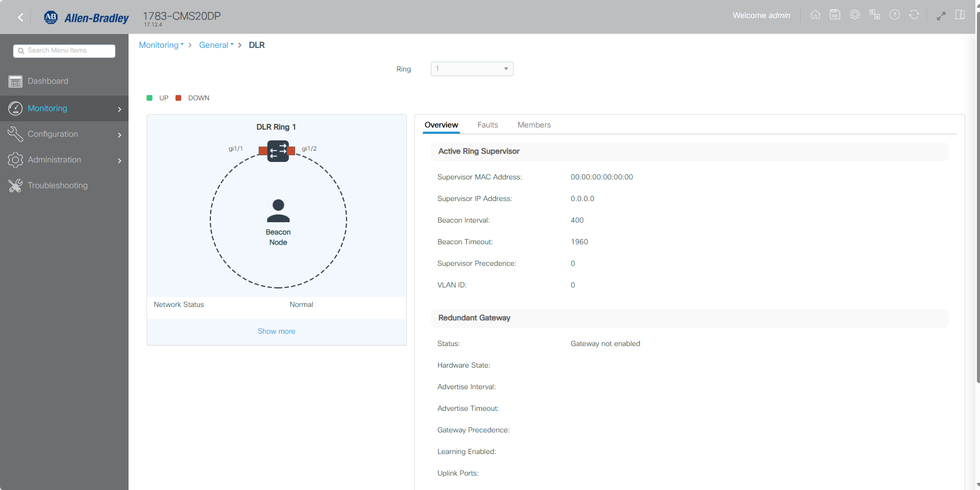Focus the Search Menu Items field
980x490 pixels.
click(64, 50)
